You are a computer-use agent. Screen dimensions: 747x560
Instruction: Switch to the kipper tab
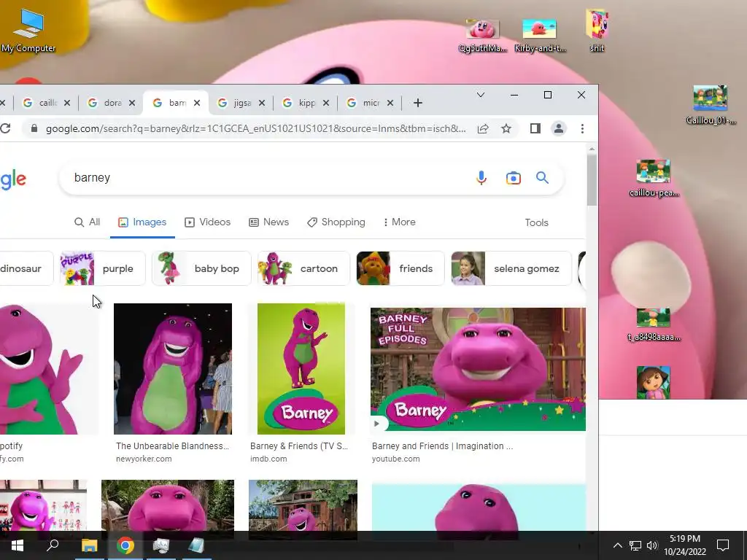pyautogui.click(x=304, y=103)
